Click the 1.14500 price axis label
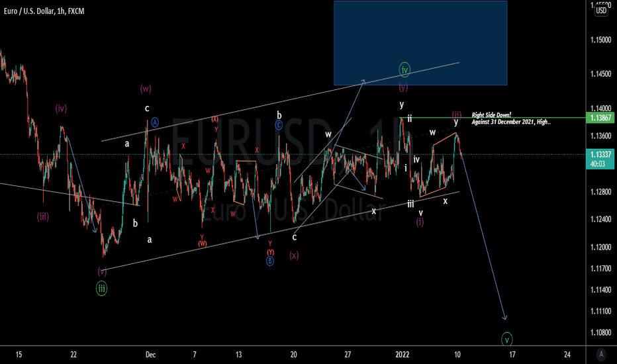The width and height of the screenshot is (617, 364). (601, 74)
